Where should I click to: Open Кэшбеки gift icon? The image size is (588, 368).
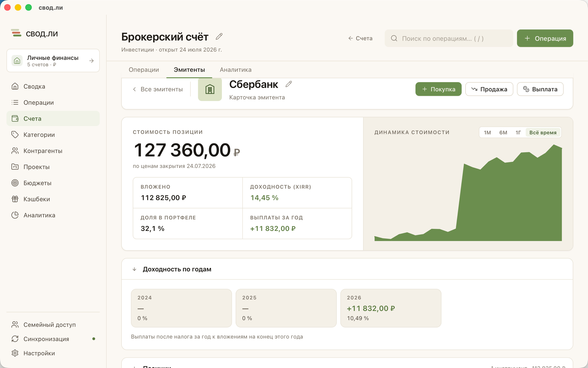pos(15,199)
